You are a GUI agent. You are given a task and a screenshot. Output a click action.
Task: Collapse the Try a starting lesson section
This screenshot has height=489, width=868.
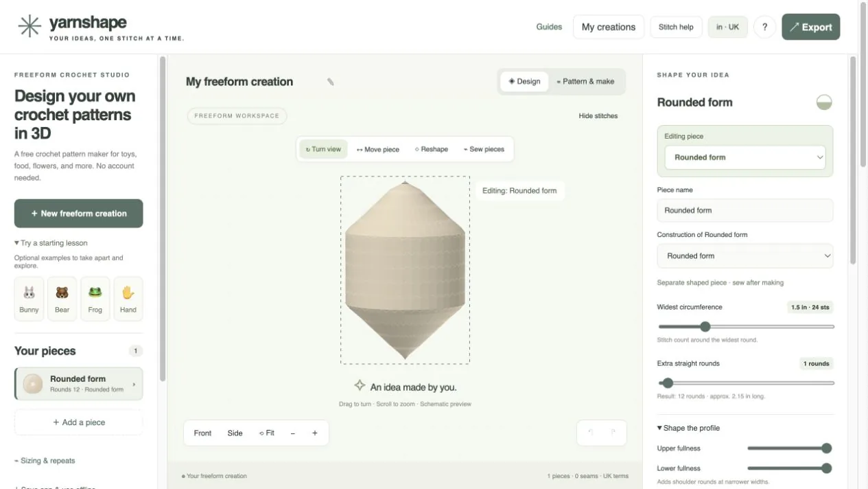[x=51, y=243]
